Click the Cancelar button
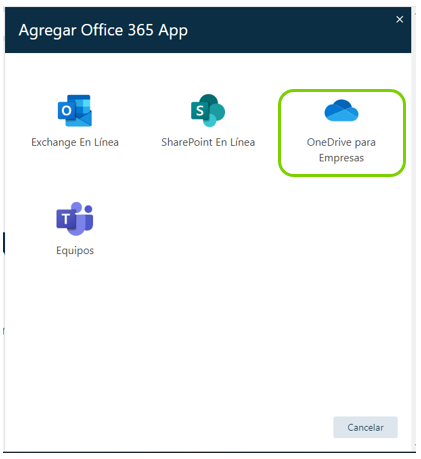The image size is (421, 459). (365, 427)
